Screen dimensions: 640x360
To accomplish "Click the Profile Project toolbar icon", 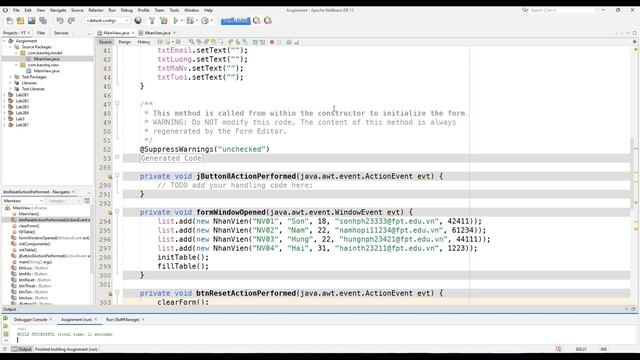I will tap(205, 20).
